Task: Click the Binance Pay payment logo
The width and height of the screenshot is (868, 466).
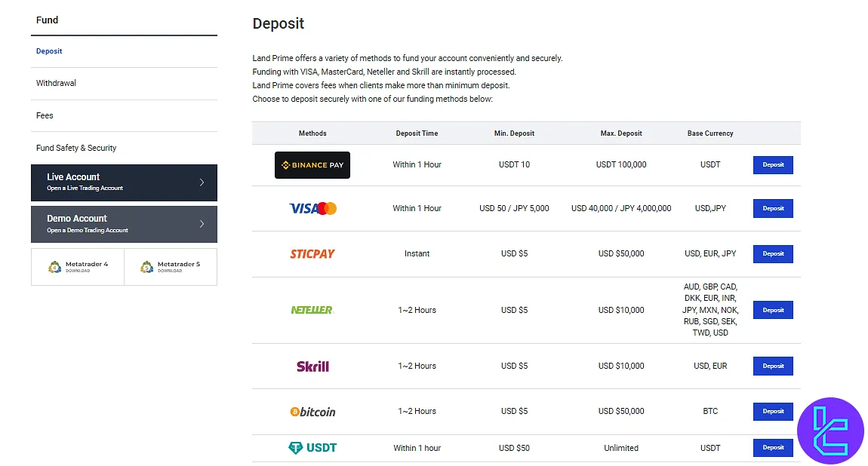Action: click(x=312, y=164)
